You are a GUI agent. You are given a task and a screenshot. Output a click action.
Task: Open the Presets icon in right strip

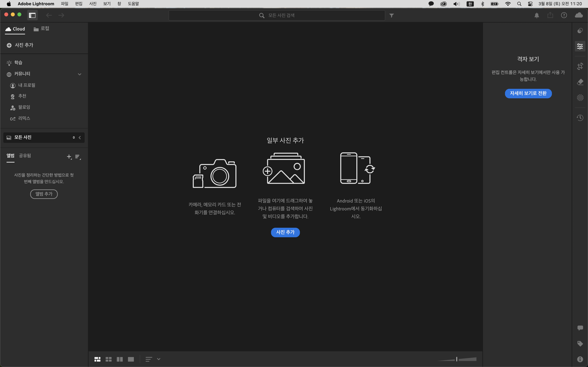coord(580,31)
